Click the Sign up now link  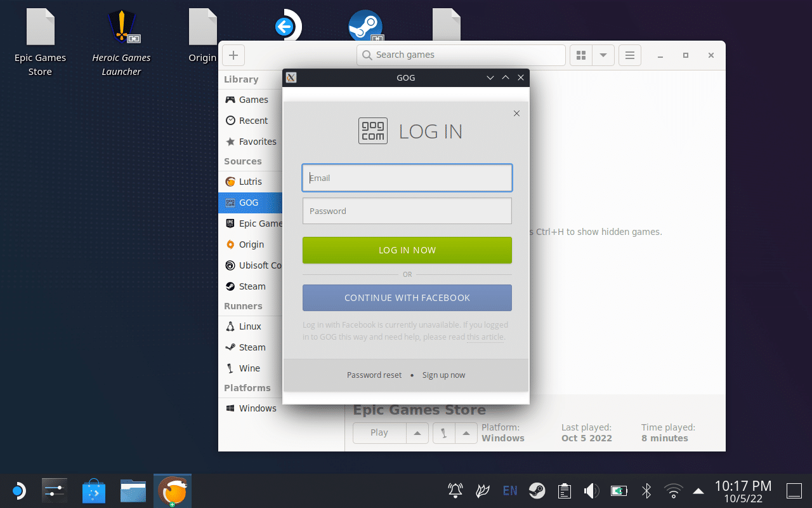pos(444,375)
